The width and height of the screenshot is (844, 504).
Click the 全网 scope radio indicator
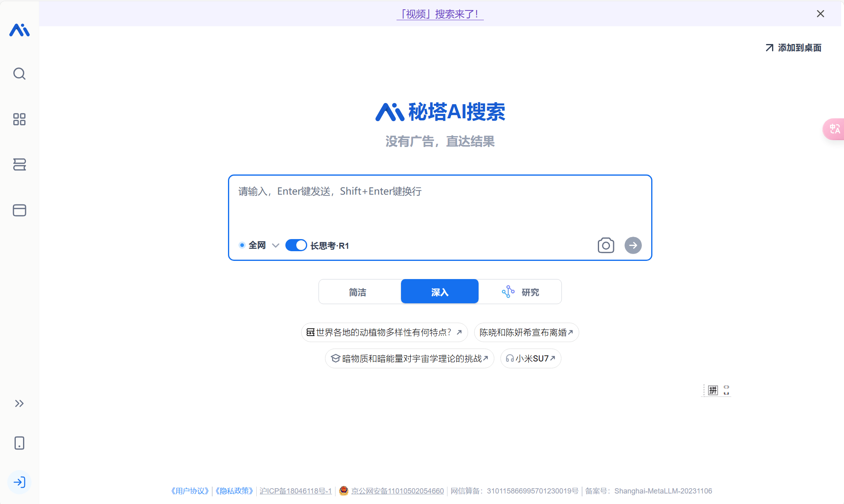tap(242, 245)
